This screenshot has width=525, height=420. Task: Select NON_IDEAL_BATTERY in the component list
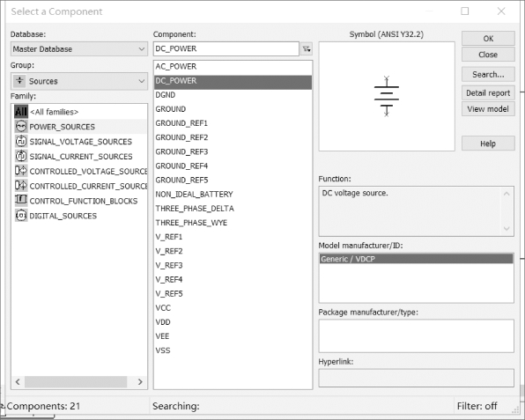tap(233, 194)
